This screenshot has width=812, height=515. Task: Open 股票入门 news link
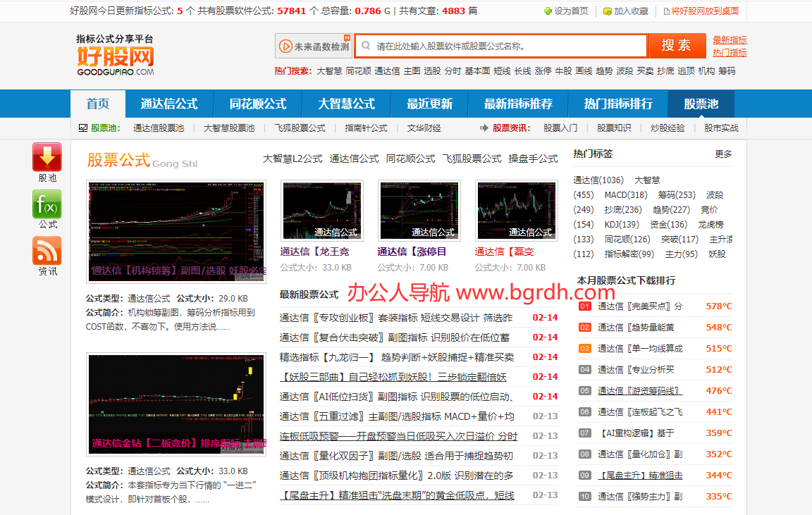coord(560,128)
